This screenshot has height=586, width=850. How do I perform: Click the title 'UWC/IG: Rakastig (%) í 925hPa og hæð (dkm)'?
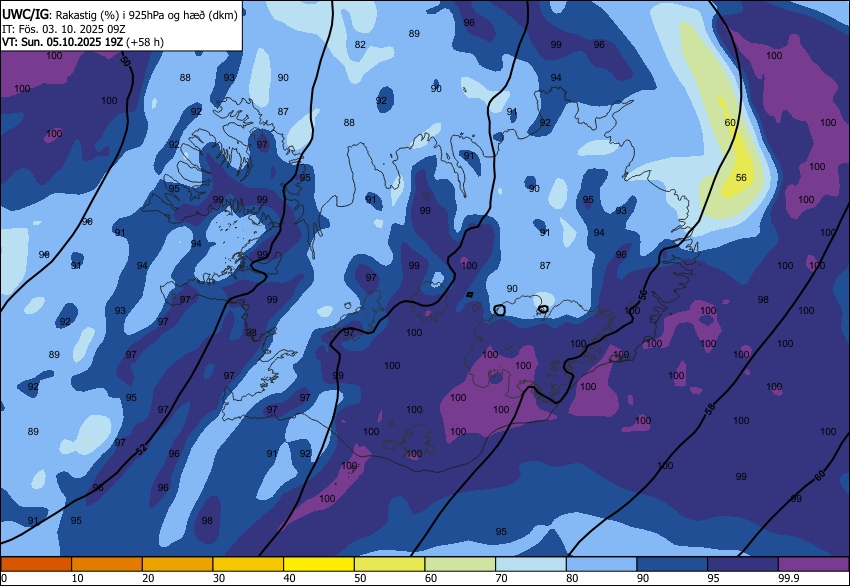point(120,15)
